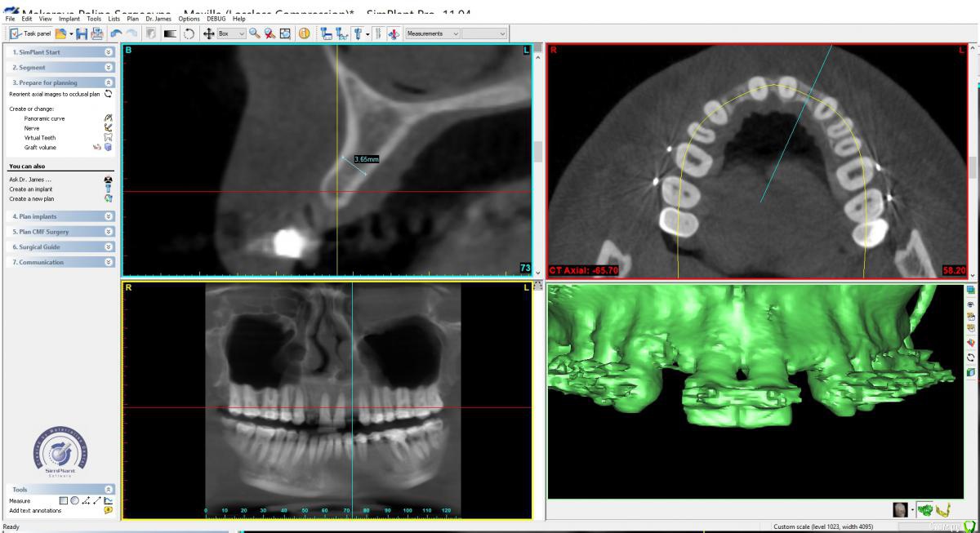Viewport: 980px width, 533px height.
Task: Toggle the Task panel button
Action: (30, 33)
